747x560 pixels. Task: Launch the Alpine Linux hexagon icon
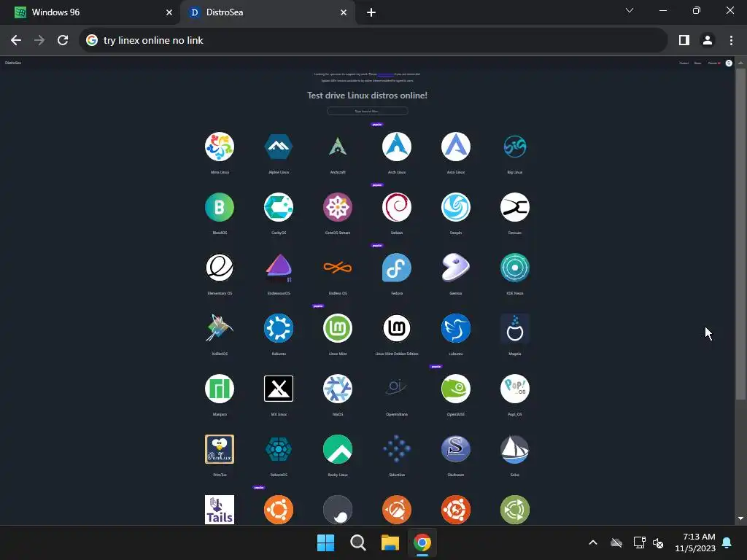279,147
